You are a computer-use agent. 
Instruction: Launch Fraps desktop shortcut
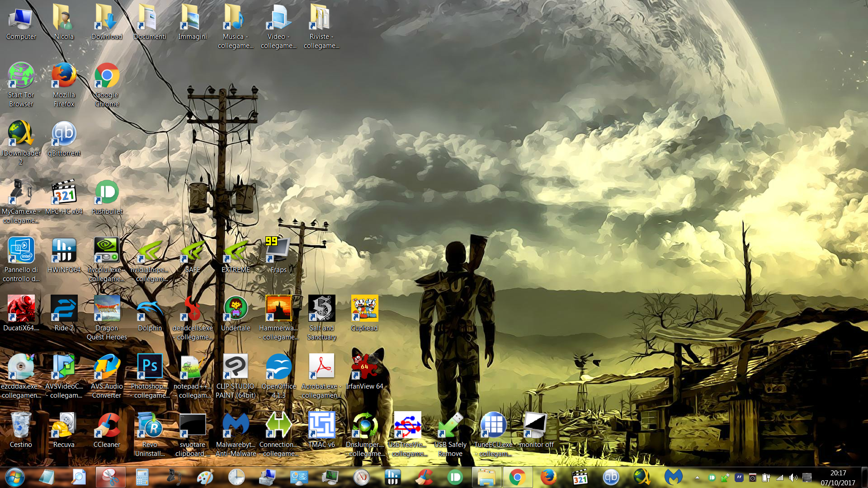pyautogui.click(x=278, y=255)
